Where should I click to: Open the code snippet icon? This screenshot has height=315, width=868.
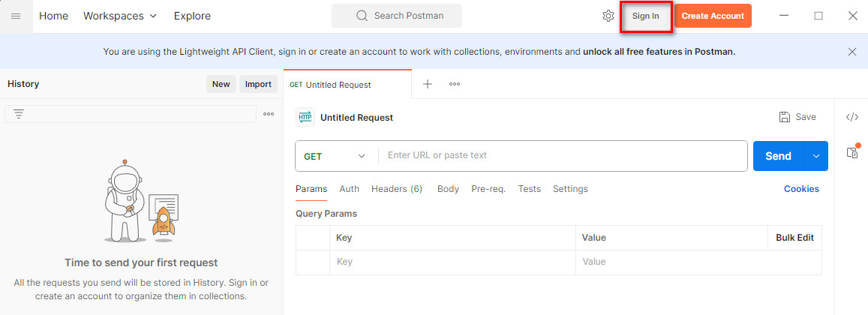pyautogui.click(x=852, y=117)
